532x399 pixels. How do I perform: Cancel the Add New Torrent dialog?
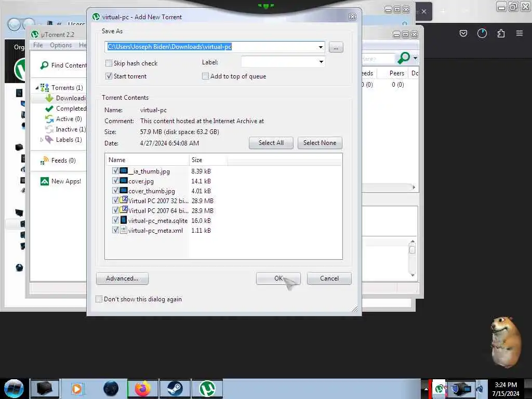coord(329,278)
